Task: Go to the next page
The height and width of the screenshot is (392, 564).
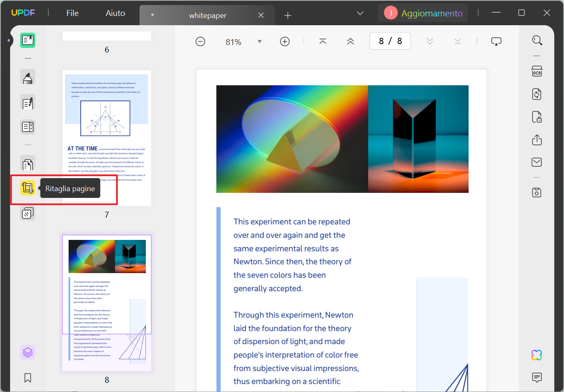Action: point(430,41)
